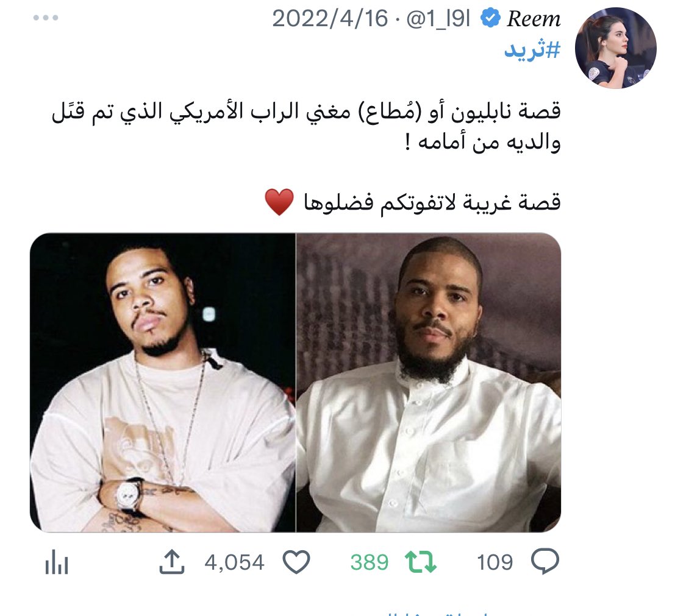Open Reem's profile avatar picture
This screenshot has width=686, height=616.
tap(615, 48)
